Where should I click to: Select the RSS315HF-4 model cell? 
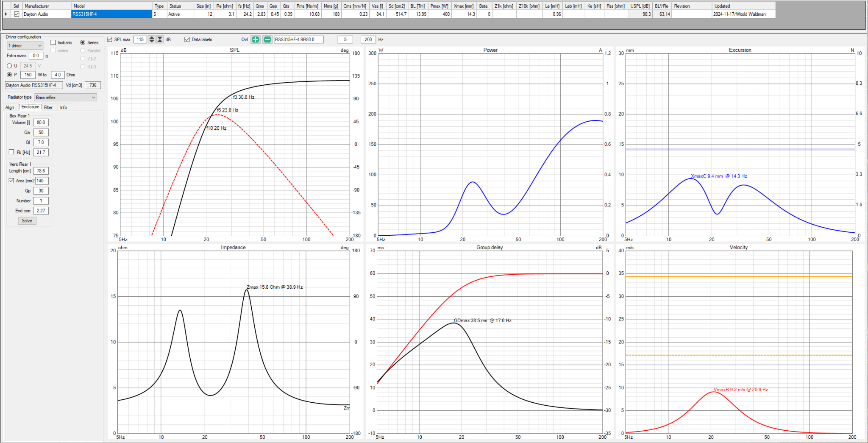click(111, 14)
